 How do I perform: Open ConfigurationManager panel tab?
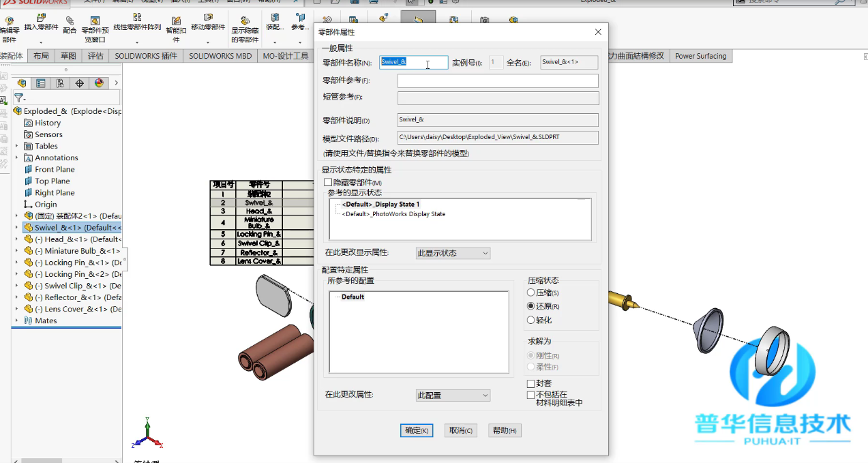pos(61,83)
